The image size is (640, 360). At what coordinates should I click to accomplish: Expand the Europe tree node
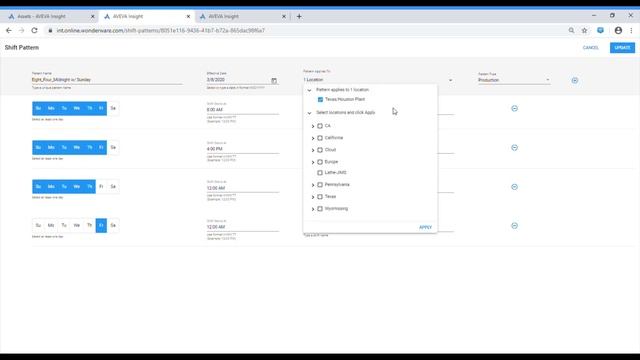coord(313,162)
